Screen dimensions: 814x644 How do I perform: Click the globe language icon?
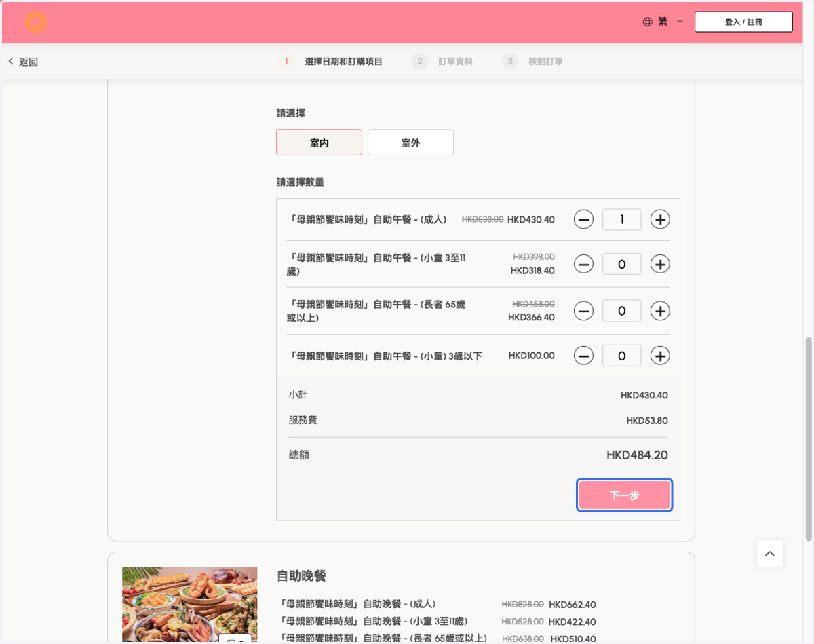(x=648, y=22)
